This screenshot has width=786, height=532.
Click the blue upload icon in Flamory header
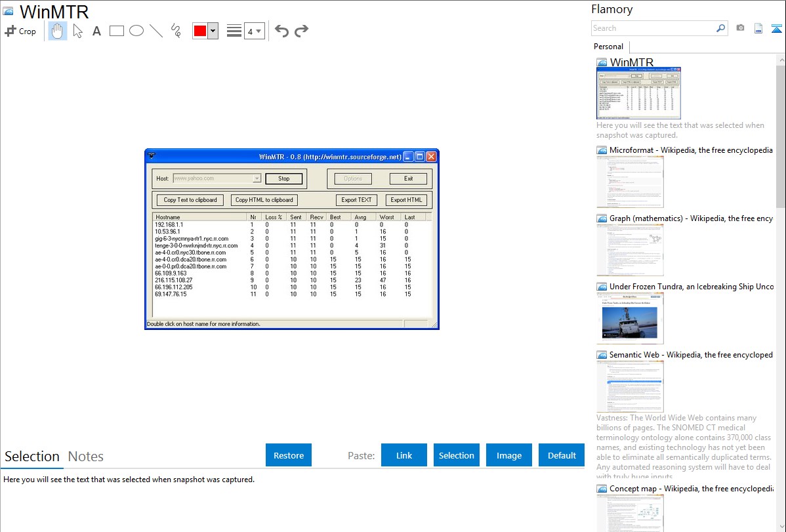click(x=776, y=28)
